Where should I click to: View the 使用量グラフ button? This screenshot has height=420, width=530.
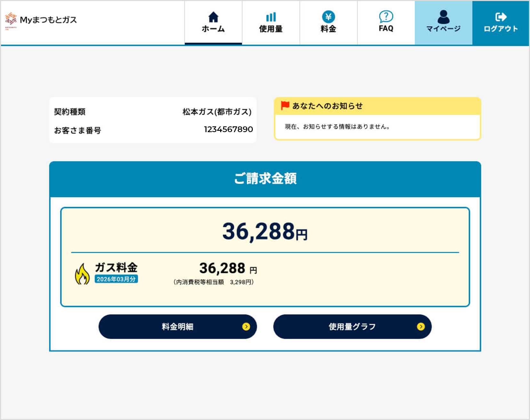pos(352,327)
